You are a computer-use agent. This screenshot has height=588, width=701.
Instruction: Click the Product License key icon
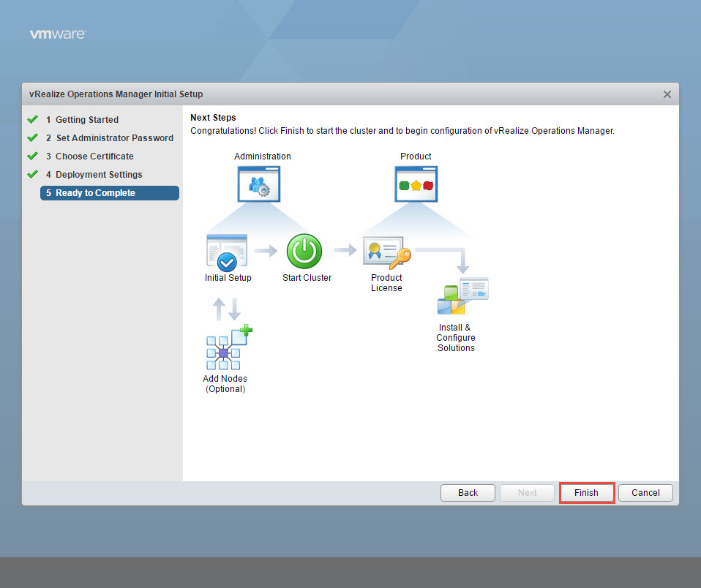click(386, 253)
